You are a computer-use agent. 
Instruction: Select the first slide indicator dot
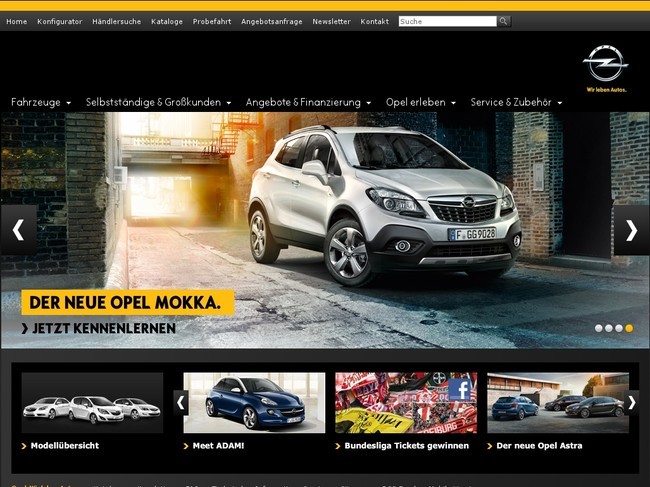pyautogui.click(x=599, y=328)
